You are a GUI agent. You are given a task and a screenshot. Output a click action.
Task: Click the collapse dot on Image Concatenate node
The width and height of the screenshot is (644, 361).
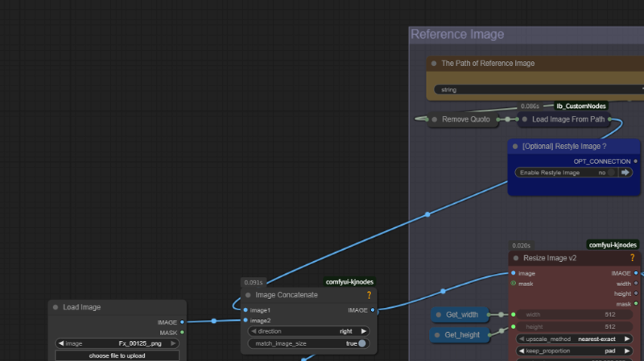[248, 295]
